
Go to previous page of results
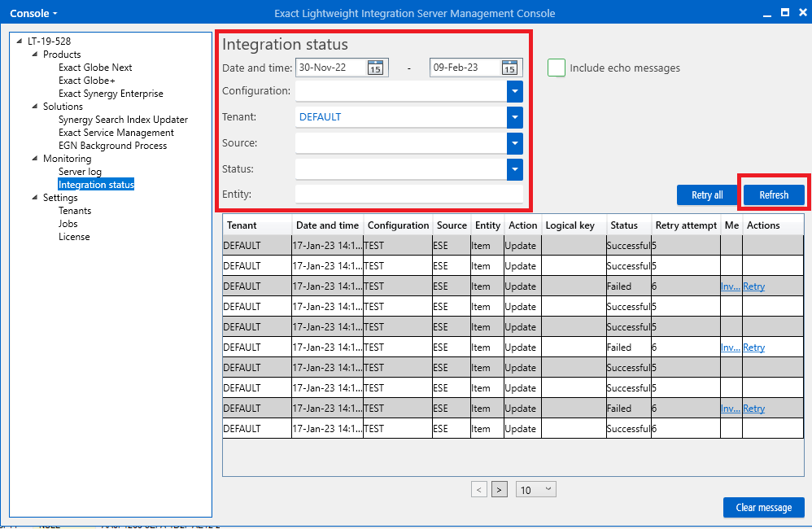[479, 490]
